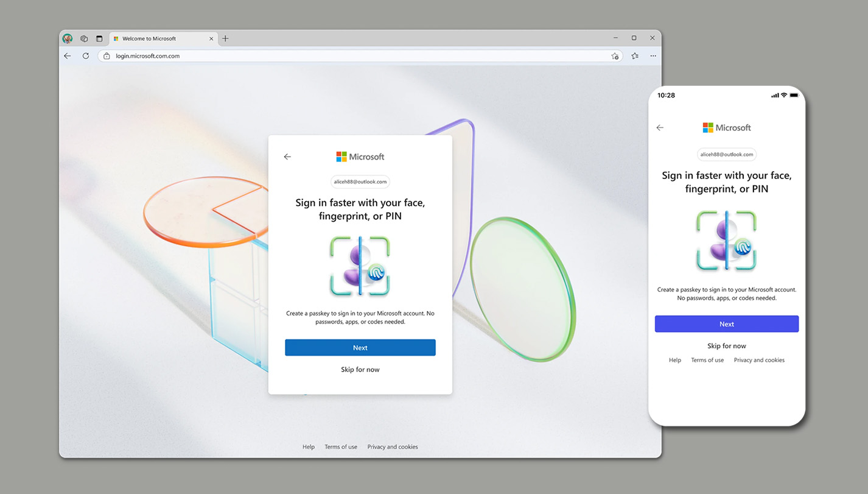Click the passkey illustration in desktop dialog
This screenshot has height=494, width=868.
click(360, 266)
